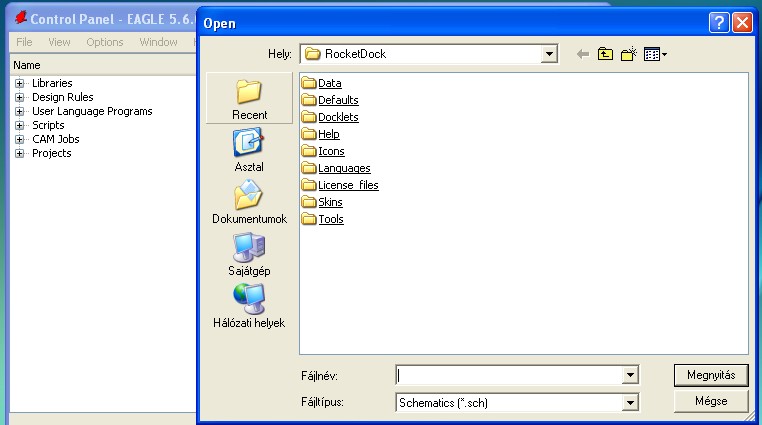Click the EAGLE logo in Control Panel title
This screenshot has width=762, height=425.
[21, 18]
